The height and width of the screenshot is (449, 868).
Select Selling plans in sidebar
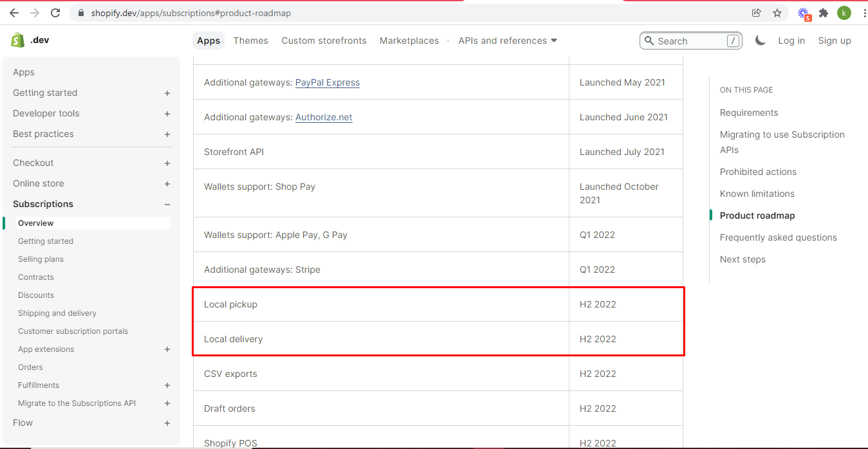[x=41, y=259]
